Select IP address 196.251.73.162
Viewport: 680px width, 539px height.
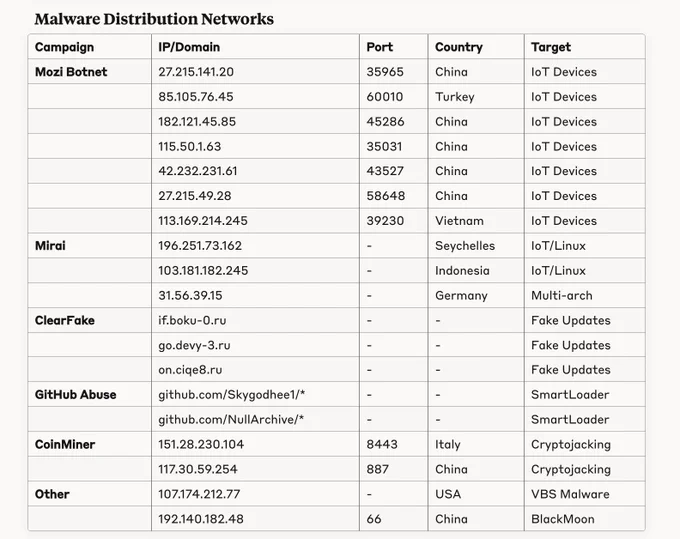pyautogui.click(x=200, y=245)
